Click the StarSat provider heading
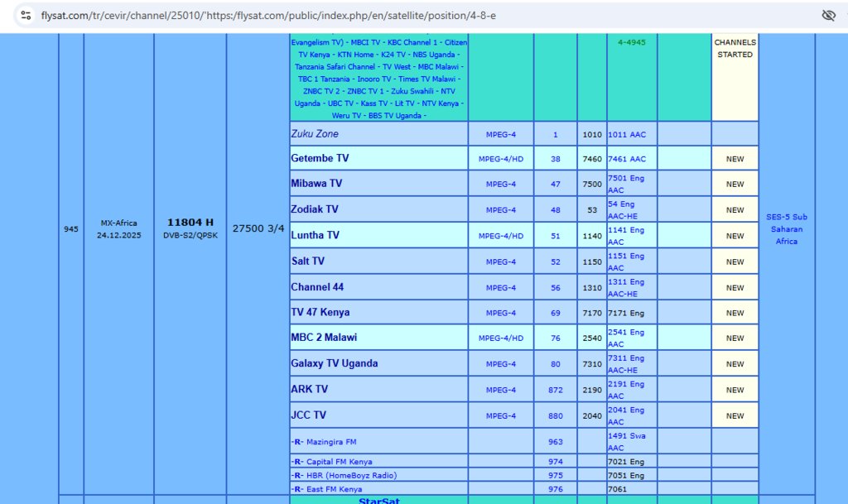 (x=378, y=501)
